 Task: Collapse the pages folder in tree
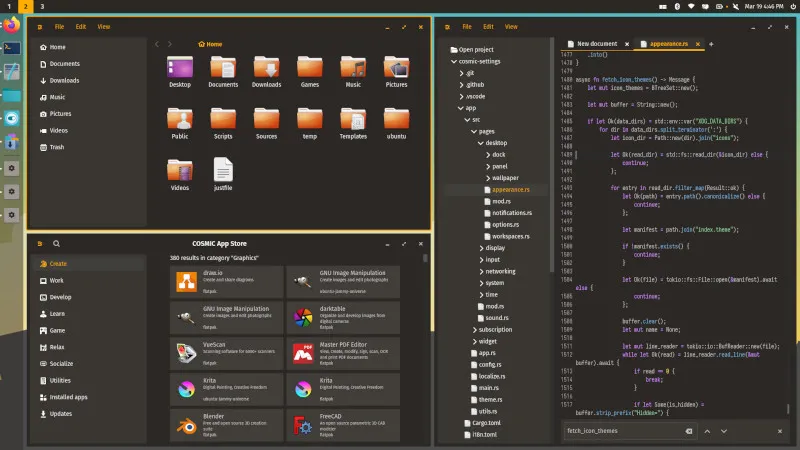474,131
